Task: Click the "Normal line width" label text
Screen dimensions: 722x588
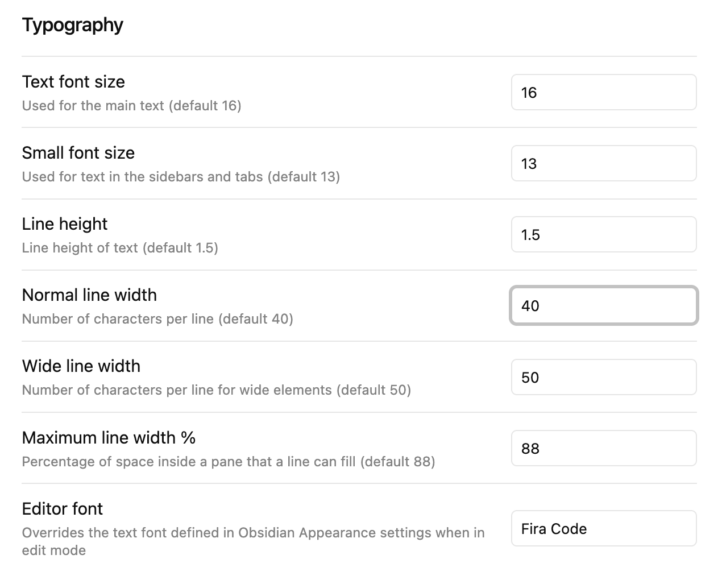Action: click(89, 295)
